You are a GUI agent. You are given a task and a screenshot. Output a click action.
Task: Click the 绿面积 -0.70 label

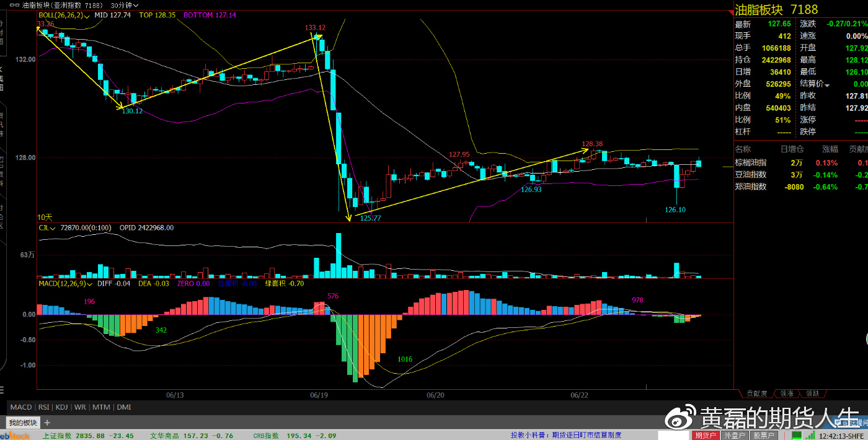click(285, 283)
